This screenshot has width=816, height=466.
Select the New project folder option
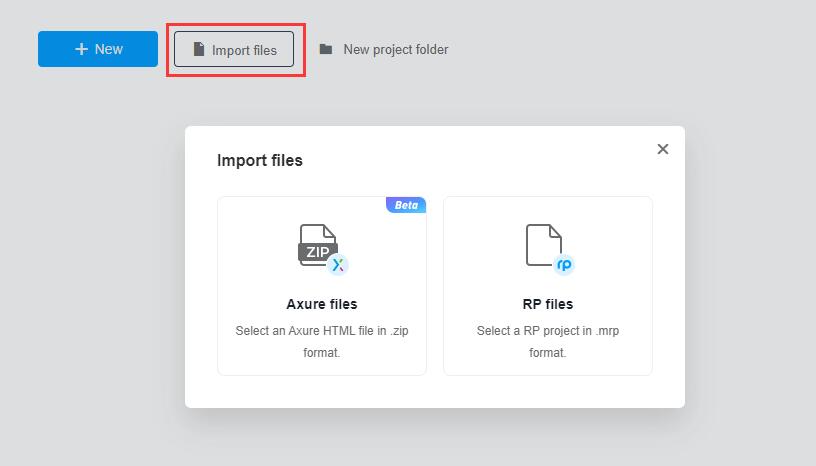pos(395,49)
